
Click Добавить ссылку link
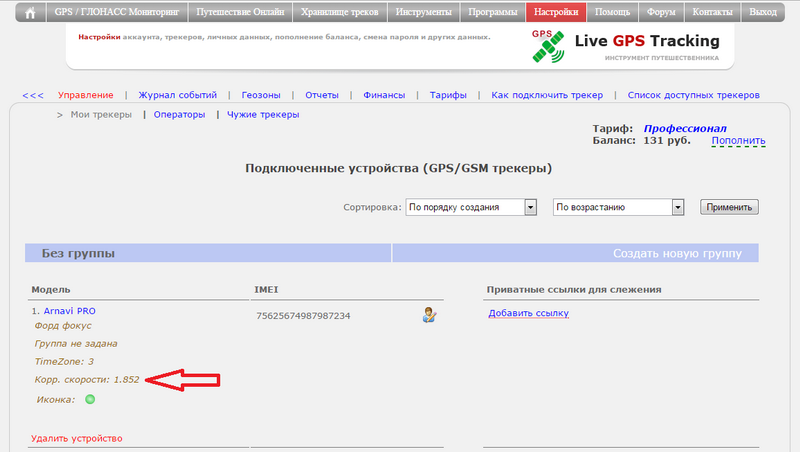[528, 314]
